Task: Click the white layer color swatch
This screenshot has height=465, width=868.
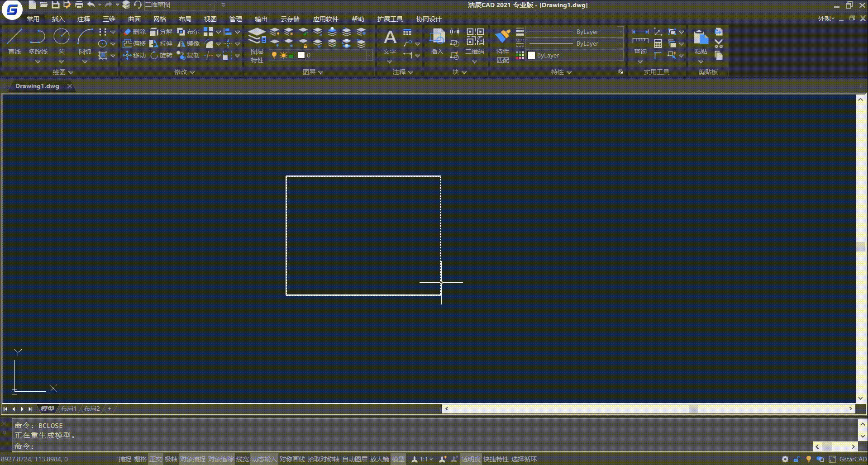Action: 301,55
